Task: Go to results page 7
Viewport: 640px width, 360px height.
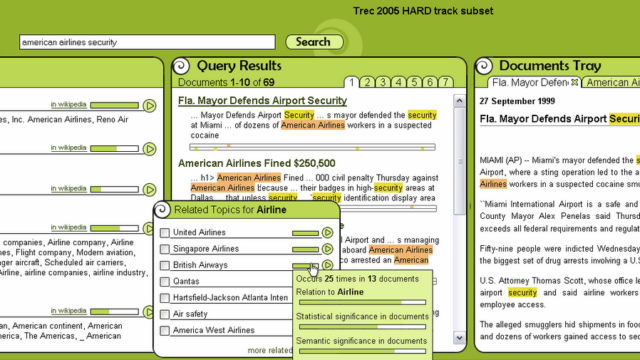Action: point(445,82)
